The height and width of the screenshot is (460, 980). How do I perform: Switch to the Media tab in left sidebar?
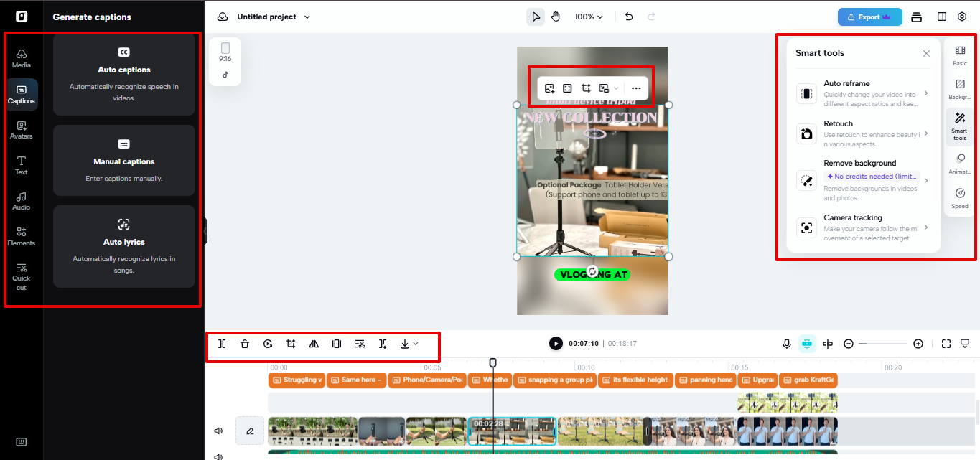tap(22, 57)
